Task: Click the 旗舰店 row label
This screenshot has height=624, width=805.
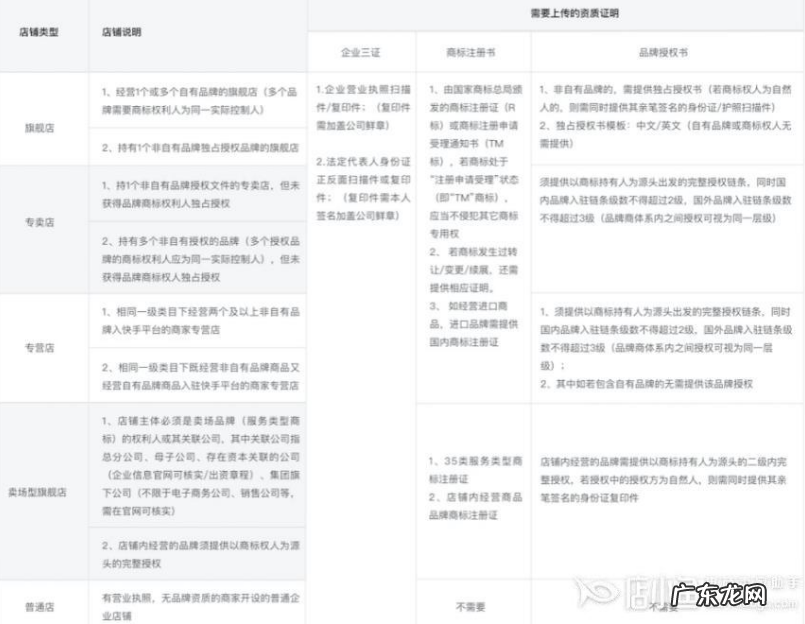Action: 42,126
